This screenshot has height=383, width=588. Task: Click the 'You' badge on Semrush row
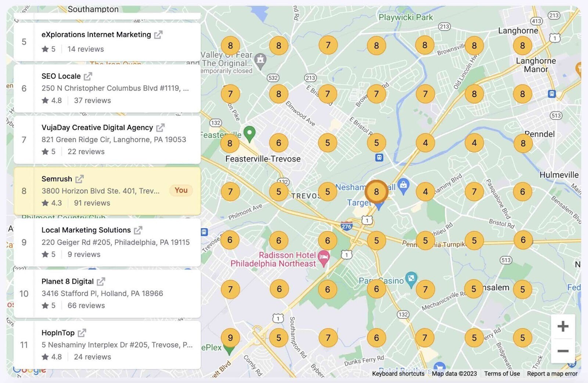coord(181,190)
